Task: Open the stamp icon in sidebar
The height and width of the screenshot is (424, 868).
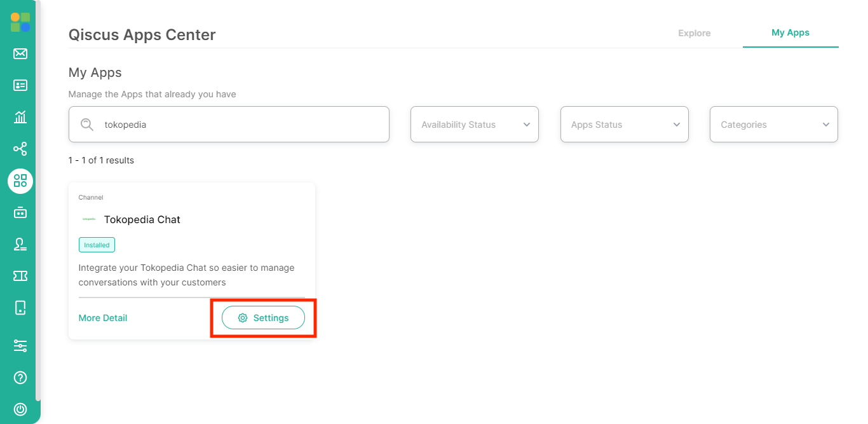Action: tap(20, 244)
